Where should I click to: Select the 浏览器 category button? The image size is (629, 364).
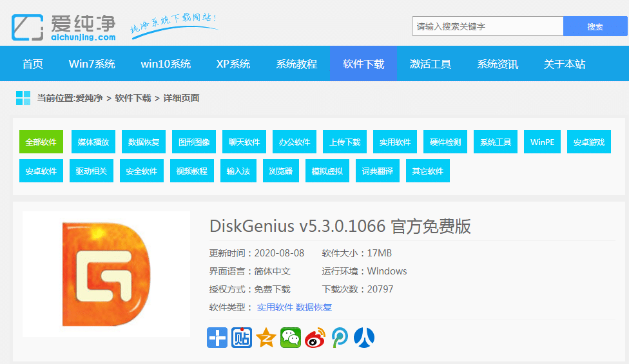click(x=281, y=171)
